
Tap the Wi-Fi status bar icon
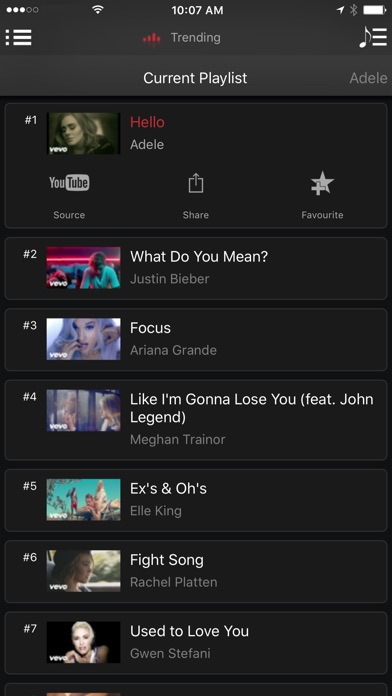[98, 10]
